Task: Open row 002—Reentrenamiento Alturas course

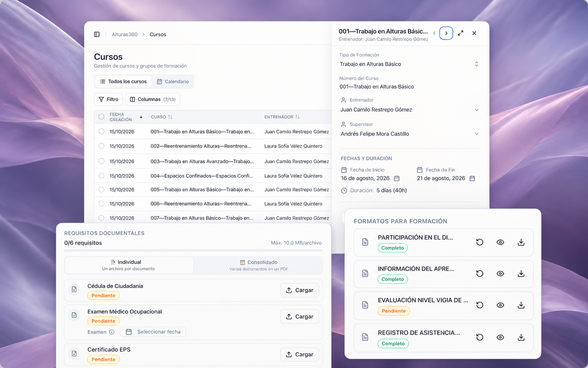Action: (x=213, y=146)
